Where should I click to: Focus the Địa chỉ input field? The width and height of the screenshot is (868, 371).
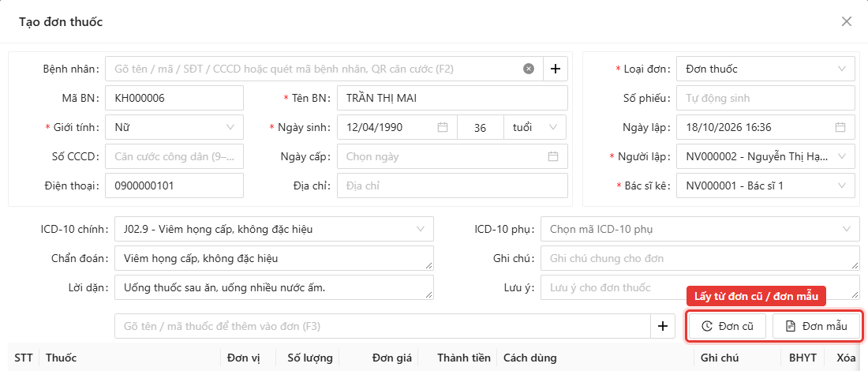451,185
